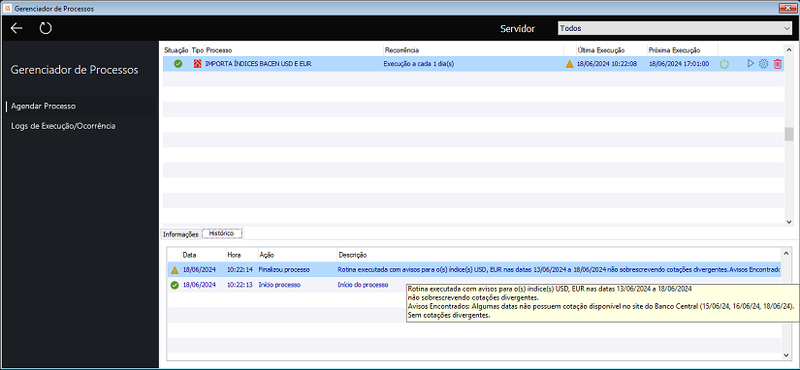The height and width of the screenshot is (370, 800).
Task: Click warning icon in Finalizou processo row
Action: click(174, 270)
